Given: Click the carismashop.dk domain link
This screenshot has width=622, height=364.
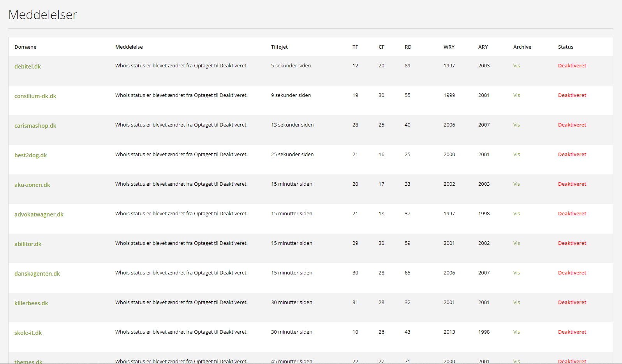Looking at the screenshot, I should (35, 126).
